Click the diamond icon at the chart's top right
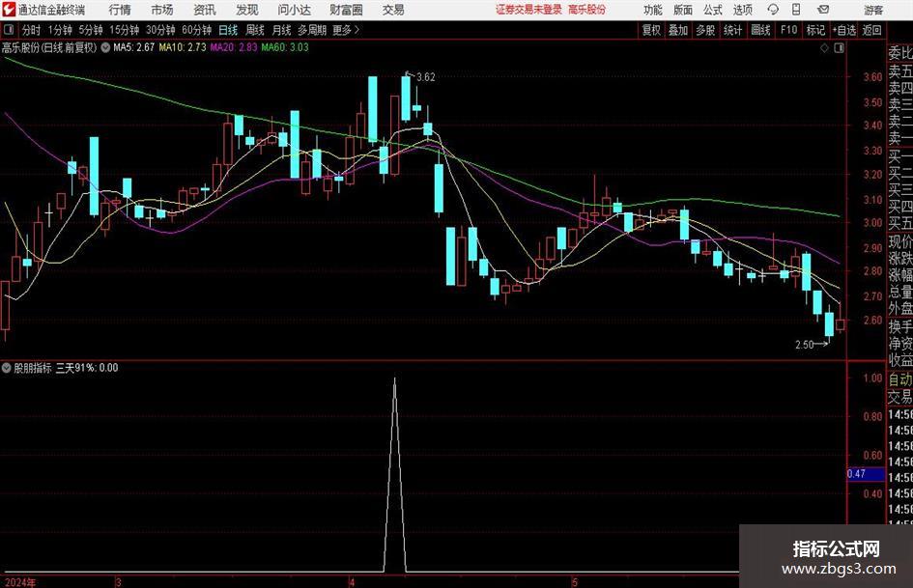 click(x=824, y=48)
